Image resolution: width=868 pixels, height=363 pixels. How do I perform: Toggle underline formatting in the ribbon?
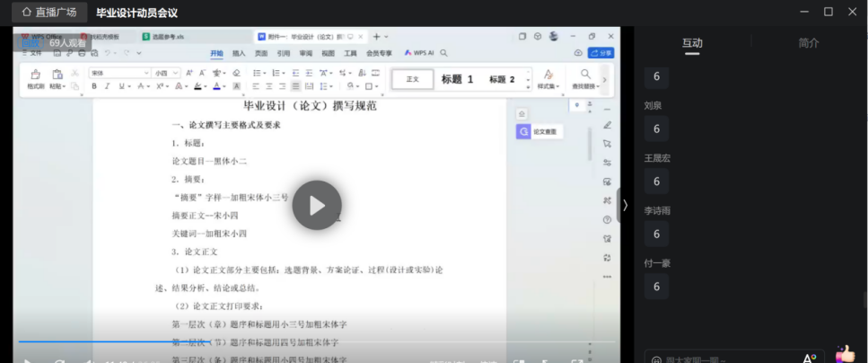tap(122, 86)
